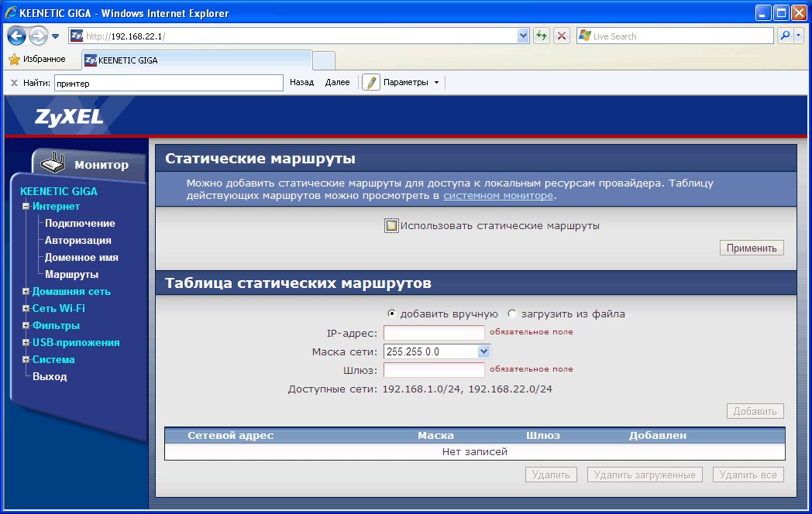Click the highlighter pencil icon in find bar

371,82
